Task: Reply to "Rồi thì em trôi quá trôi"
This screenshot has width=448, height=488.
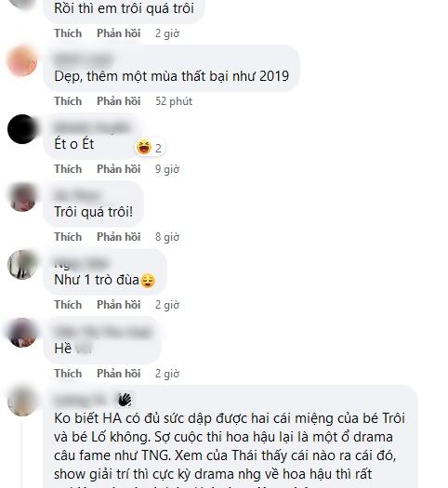Action: tap(119, 33)
